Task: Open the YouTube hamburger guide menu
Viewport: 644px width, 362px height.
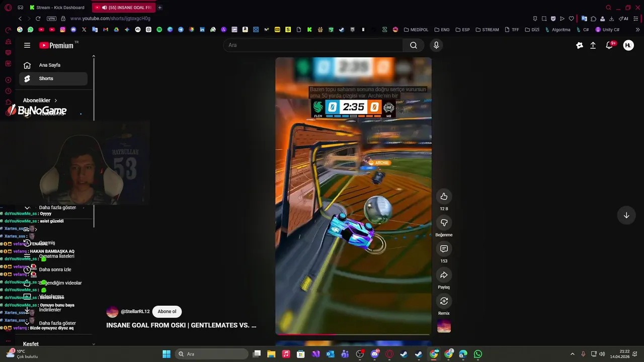Action: (x=27, y=45)
